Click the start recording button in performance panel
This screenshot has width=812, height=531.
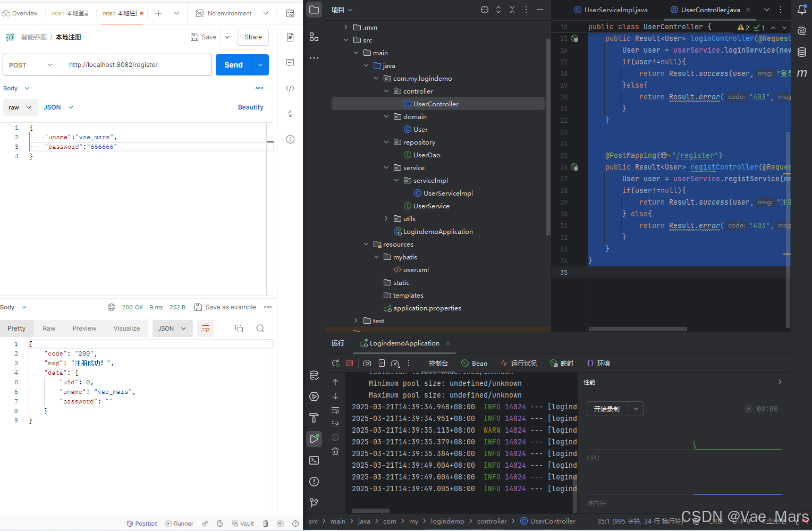pos(607,409)
